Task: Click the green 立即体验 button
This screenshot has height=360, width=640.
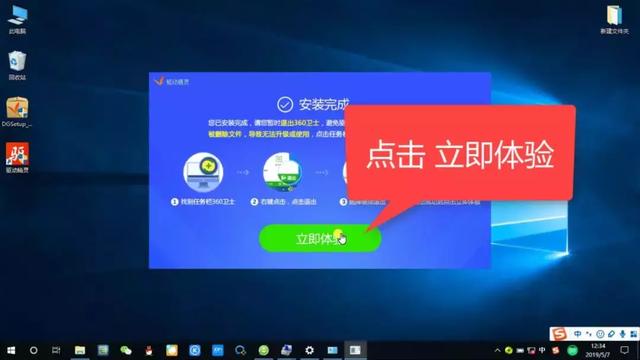Action: click(320, 238)
